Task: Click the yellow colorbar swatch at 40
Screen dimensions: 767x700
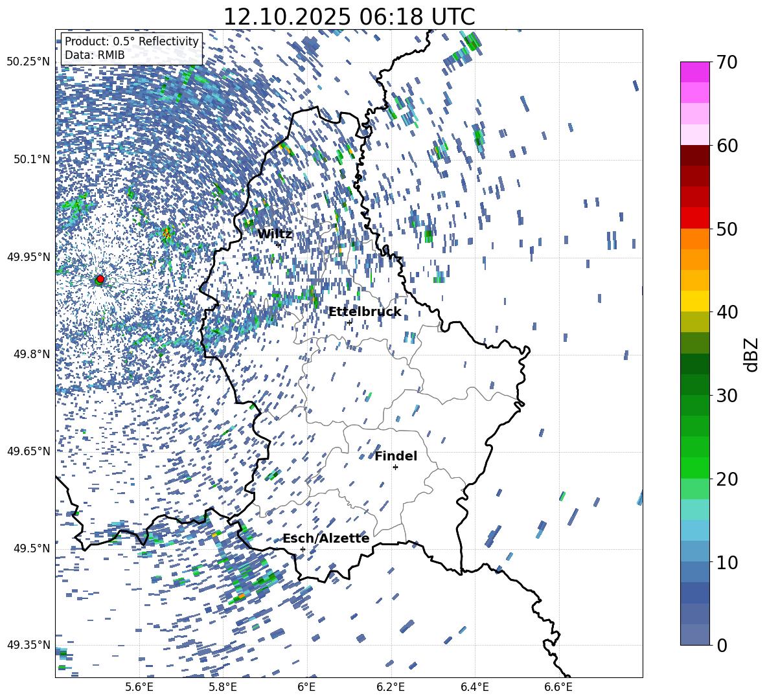Action: (695, 301)
